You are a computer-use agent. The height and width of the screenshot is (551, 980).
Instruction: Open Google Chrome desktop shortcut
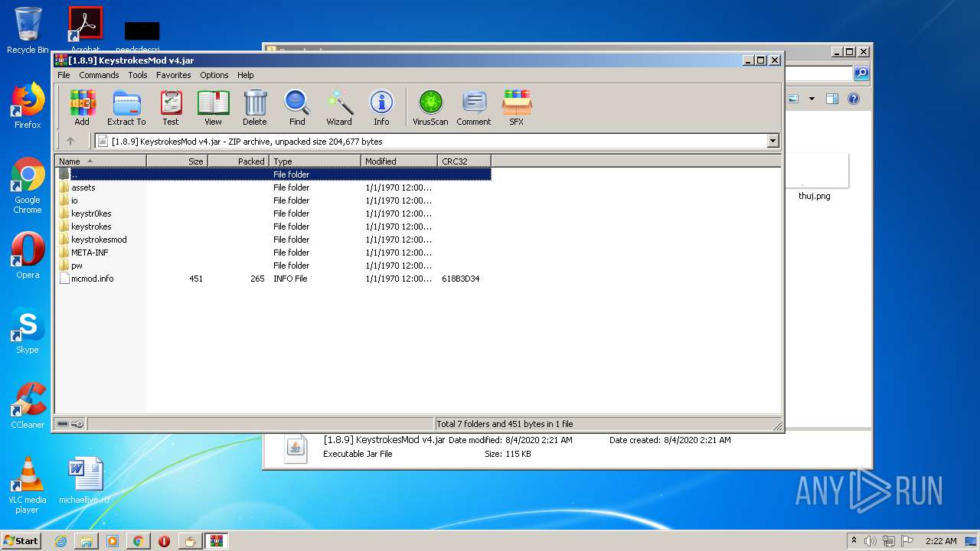[28, 186]
